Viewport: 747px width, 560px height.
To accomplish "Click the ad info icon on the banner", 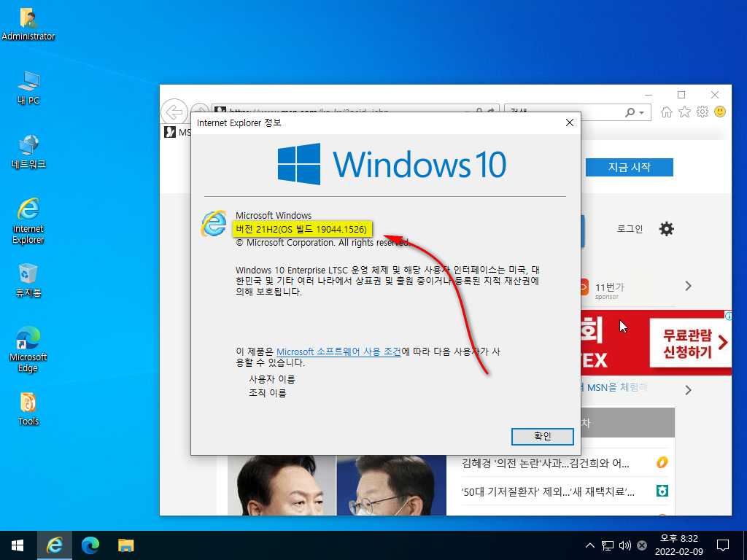I will click(728, 315).
